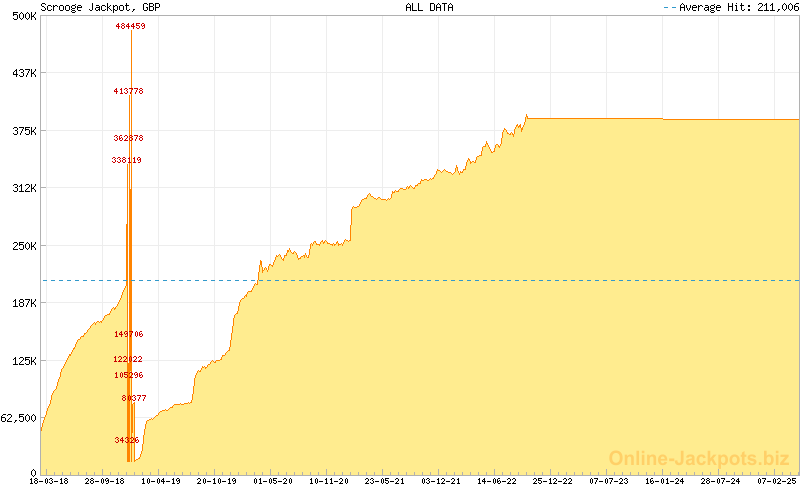Click the 62,500 y-axis label
800x490 pixels.
click(20, 418)
